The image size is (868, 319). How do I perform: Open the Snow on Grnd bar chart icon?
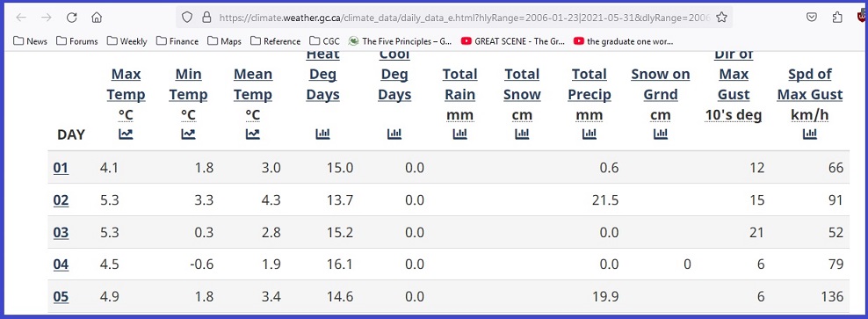(661, 134)
